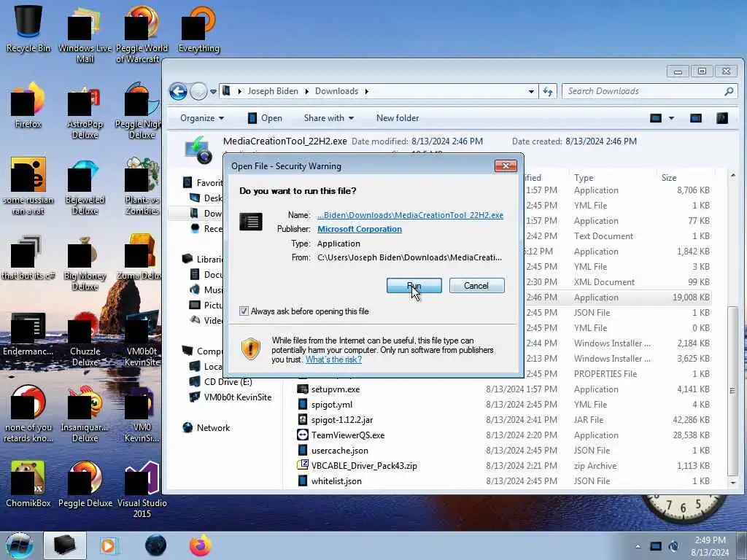The width and height of the screenshot is (747, 560).
Task: Select Joseph Biden in address path
Action: pos(273,91)
